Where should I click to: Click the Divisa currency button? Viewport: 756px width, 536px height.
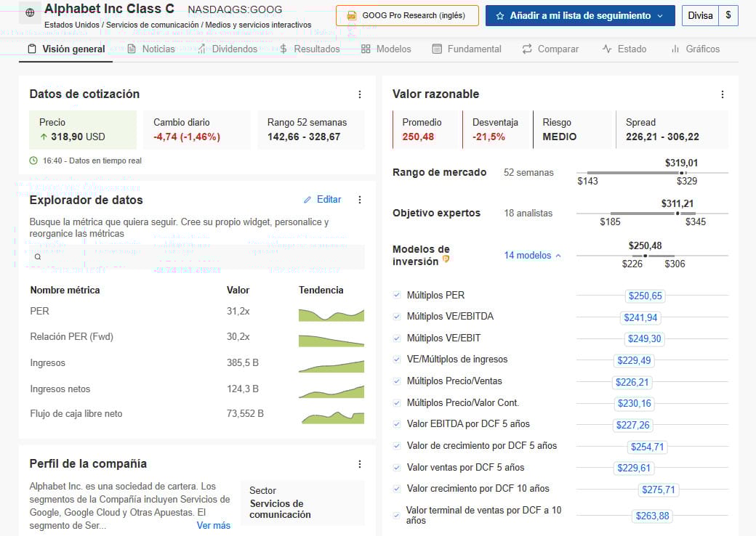point(700,15)
